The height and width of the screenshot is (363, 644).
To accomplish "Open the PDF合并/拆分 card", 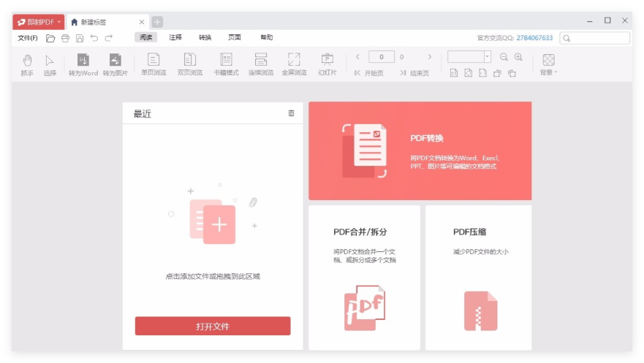I will pyautogui.click(x=364, y=278).
